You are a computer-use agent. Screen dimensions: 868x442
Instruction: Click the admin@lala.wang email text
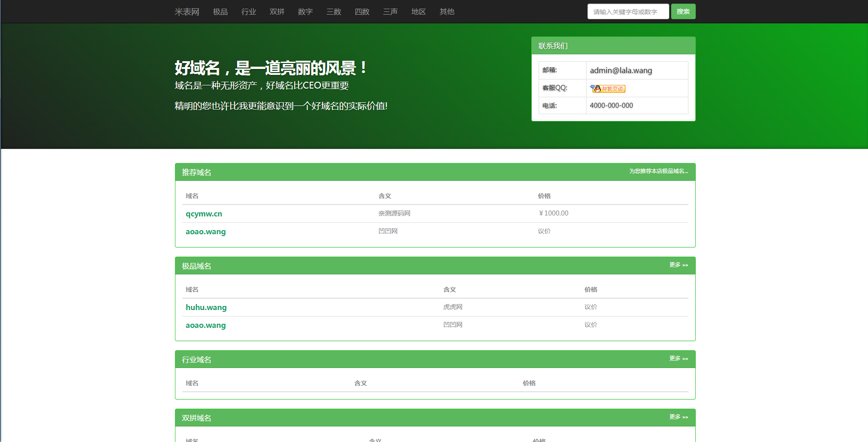point(621,70)
